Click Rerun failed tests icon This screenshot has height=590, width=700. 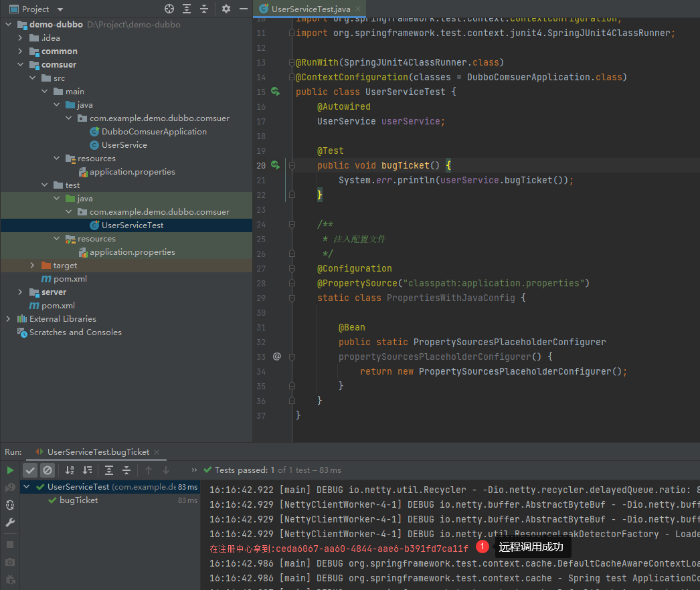point(10,488)
